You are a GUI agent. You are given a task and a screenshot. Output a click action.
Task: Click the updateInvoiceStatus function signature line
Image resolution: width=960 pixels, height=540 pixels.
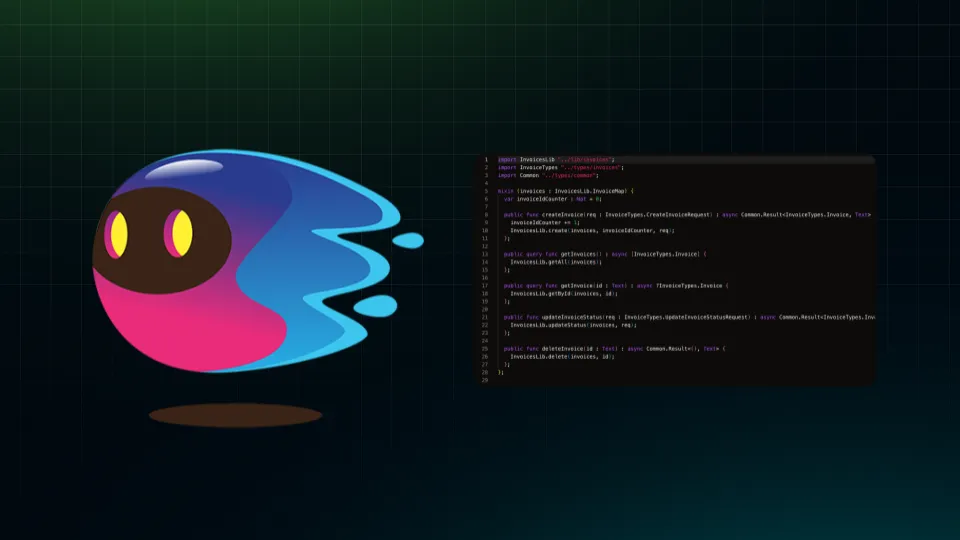point(689,317)
